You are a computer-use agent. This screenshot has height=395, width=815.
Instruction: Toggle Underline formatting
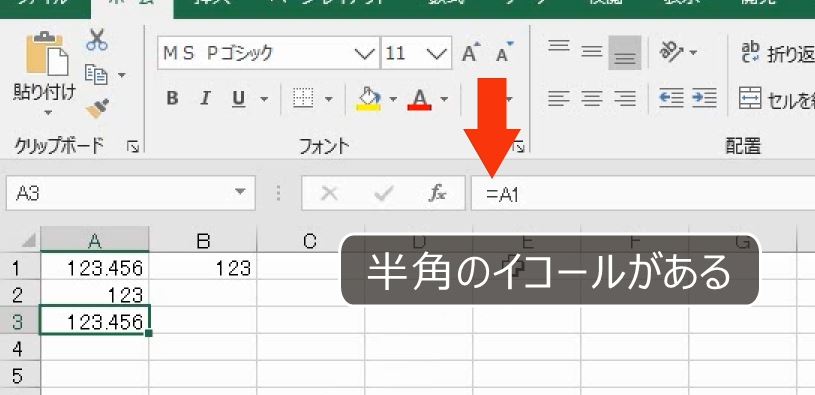tap(239, 98)
